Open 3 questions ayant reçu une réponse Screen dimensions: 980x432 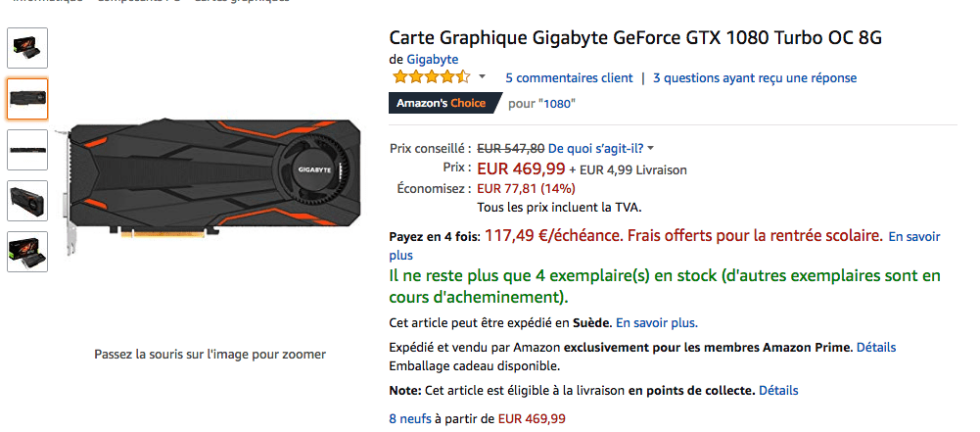(x=755, y=78)
